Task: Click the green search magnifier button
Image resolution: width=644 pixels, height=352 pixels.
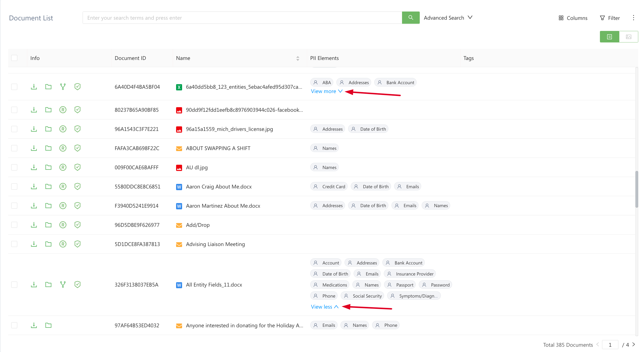Action: [410, 18]
